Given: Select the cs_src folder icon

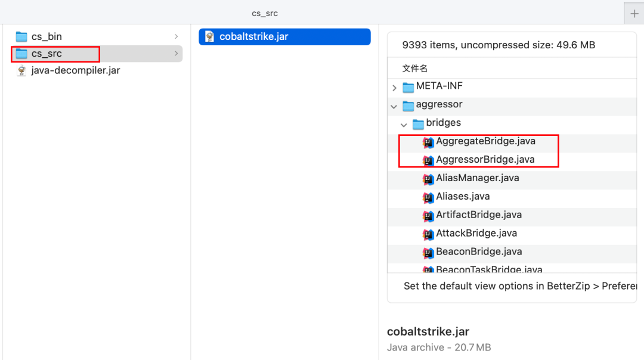Looking at the screenshot, I should click(x=21, y=54).
